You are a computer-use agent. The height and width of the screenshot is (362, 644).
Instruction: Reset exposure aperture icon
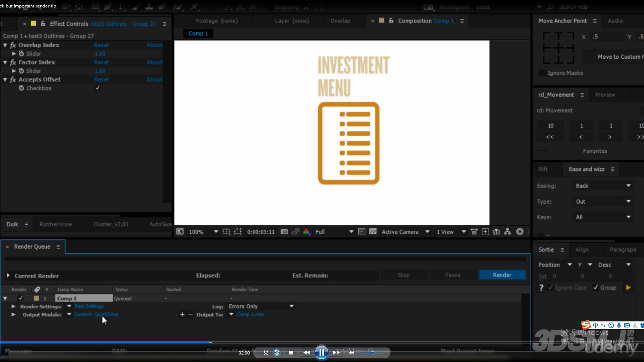click(x=520, y=232)
